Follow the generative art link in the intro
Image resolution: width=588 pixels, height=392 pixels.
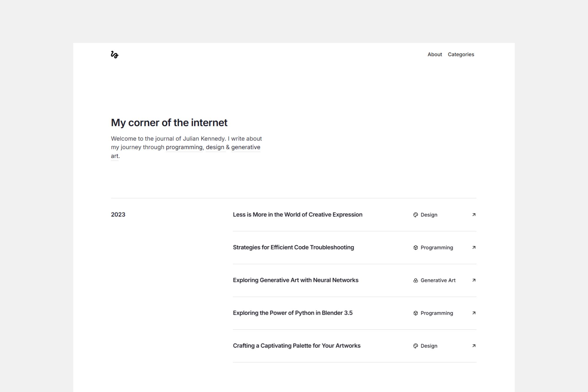pos(245,147)
